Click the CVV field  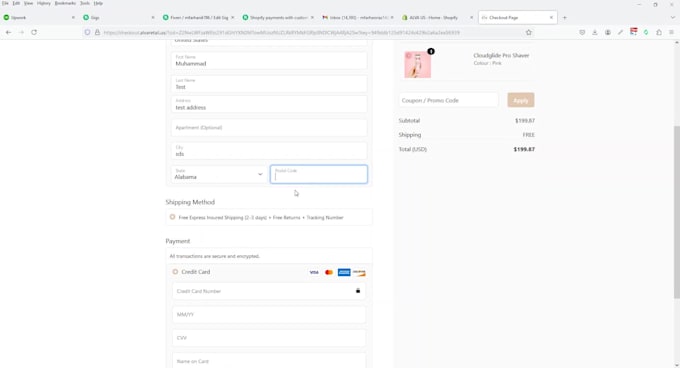[269, 338]
